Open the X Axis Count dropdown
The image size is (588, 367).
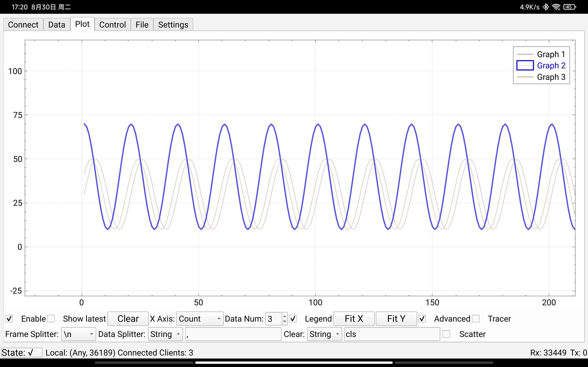tap(199, 318)
